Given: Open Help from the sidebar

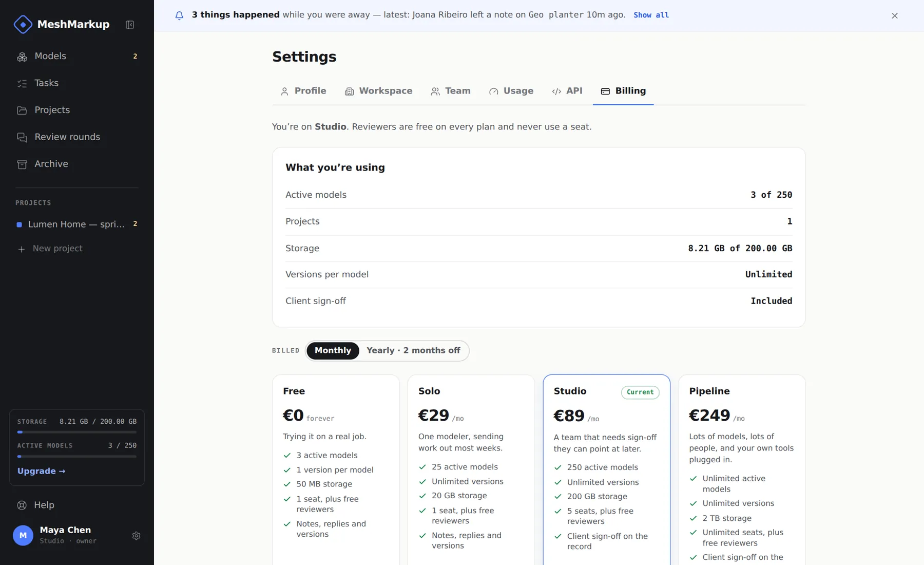Looking at the screenshot, I should (x=77, y=505).
